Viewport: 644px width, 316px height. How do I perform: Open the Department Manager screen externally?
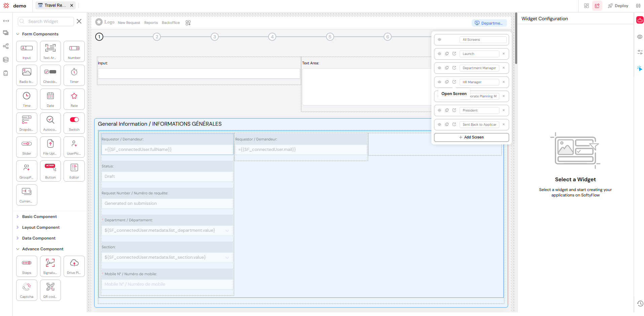[455, 68]
